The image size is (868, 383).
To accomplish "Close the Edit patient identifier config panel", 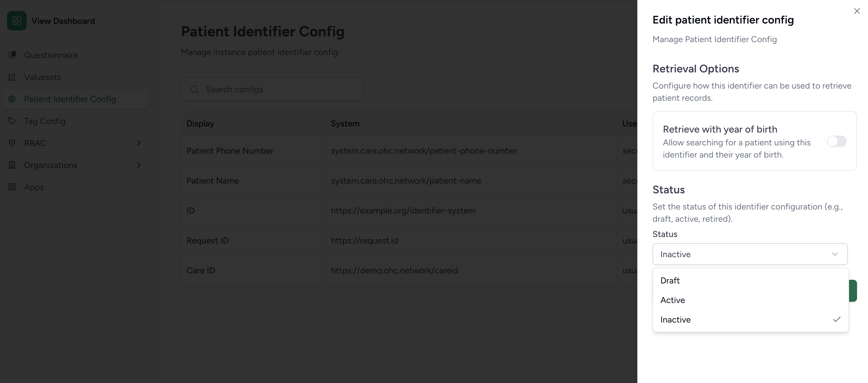I will (856, 11).
